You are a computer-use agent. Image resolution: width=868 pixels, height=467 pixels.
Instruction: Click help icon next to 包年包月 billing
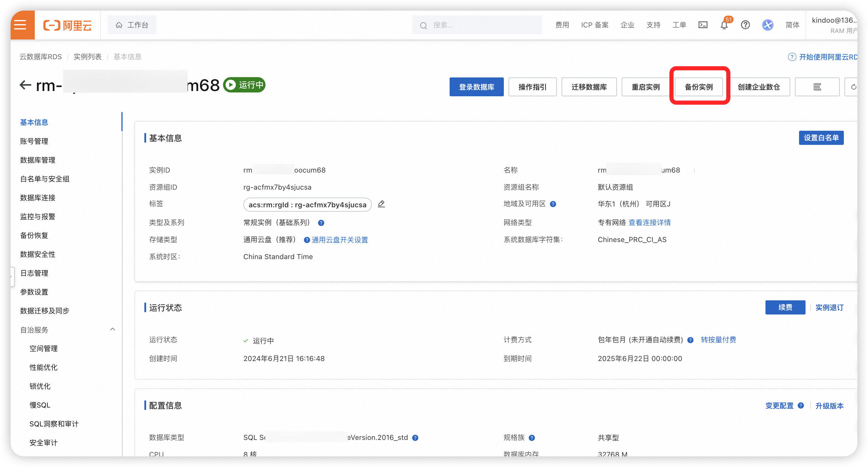click(x=690, y=340)
